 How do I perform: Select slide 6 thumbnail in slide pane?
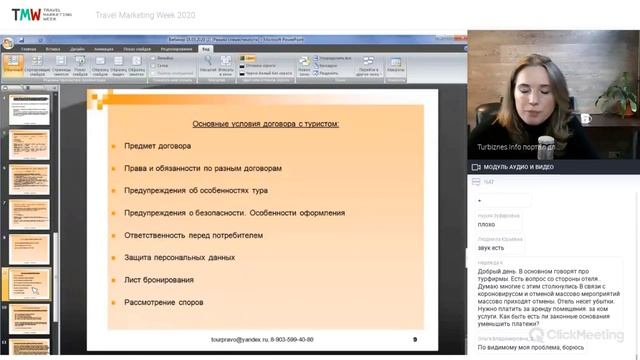point(29,179)
